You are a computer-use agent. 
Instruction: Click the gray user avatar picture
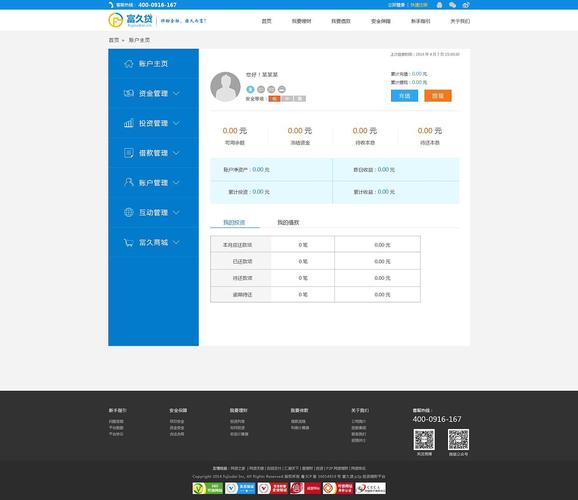pyautogui.click(x=225, y=87)
